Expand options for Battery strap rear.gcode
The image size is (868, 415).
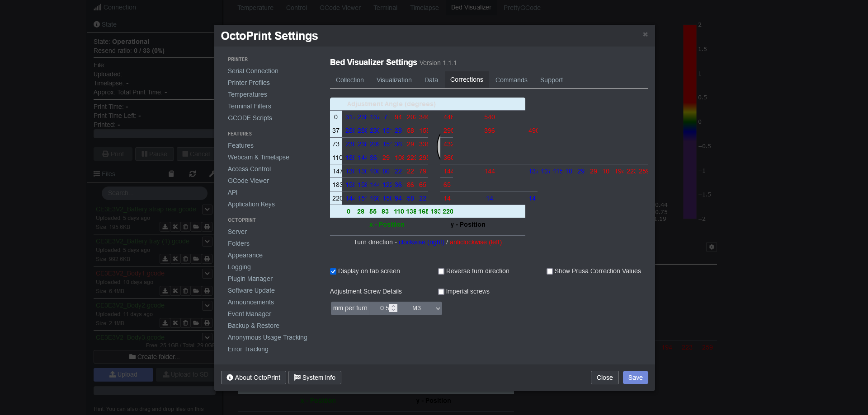tap(207, 209)
